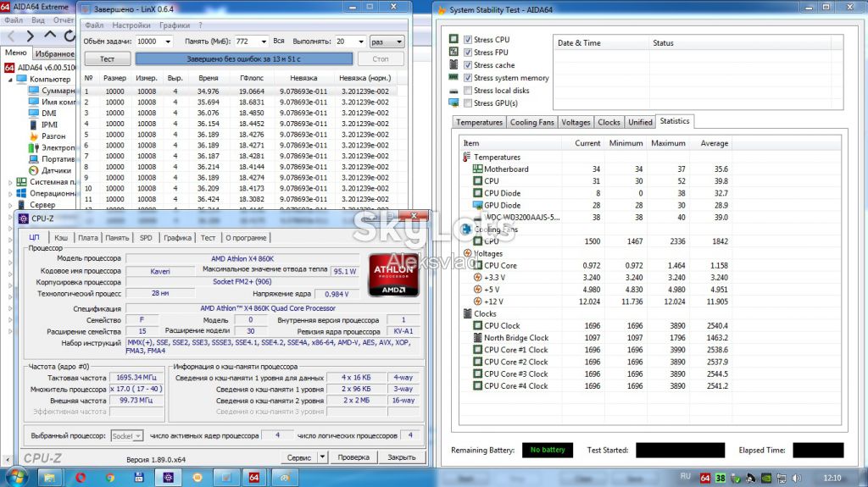The image size is (868, 487).
Task: Go up one level with the AIDA64 up arrow
Action: 50,36
